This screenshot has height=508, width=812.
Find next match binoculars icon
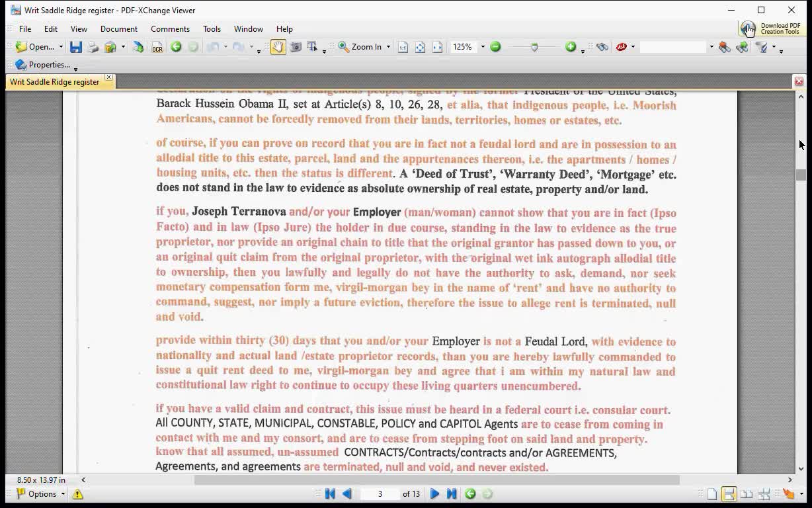click(x=742, y=47)
